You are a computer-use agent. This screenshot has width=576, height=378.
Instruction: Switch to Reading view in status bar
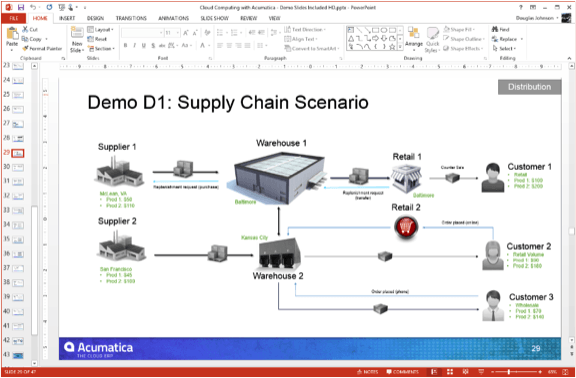(x=465, y=372)
